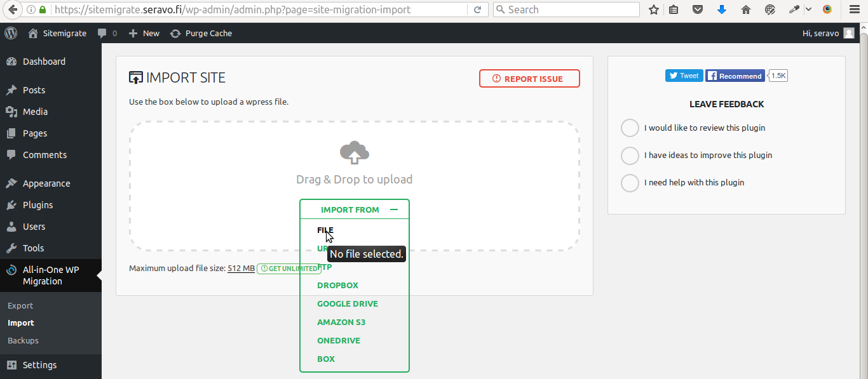This screenshot has height=379, width=868.
Task: Click the globe-with-pencil toolbar icon
Action: click(x=770, y=10)
